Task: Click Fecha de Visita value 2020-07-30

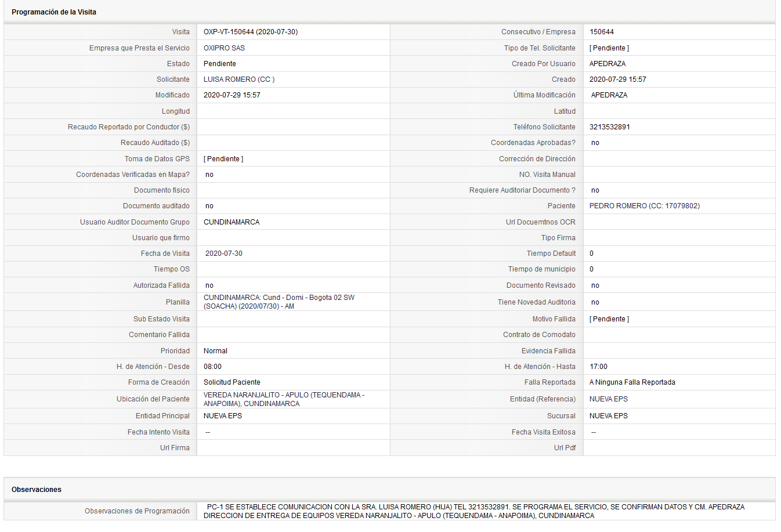Action: (x=224, y=254)
